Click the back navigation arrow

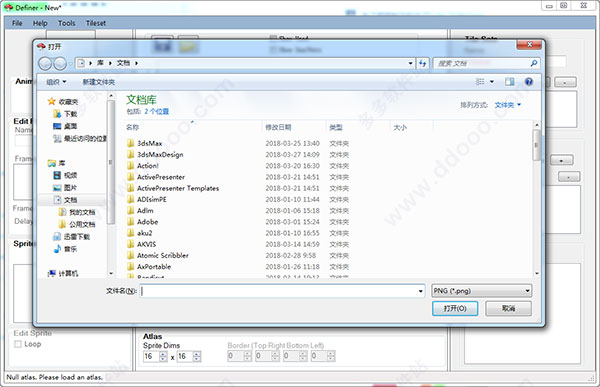click(45, 64)
